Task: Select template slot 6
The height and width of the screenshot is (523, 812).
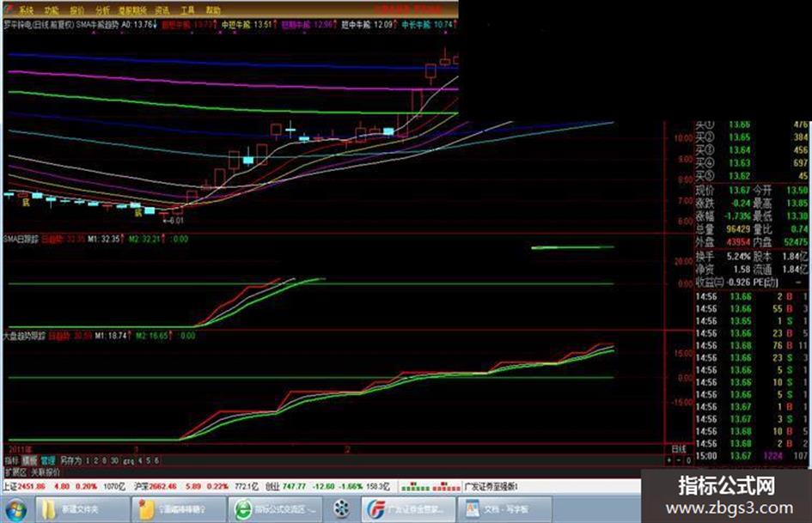Action: [x=156, y=460]
